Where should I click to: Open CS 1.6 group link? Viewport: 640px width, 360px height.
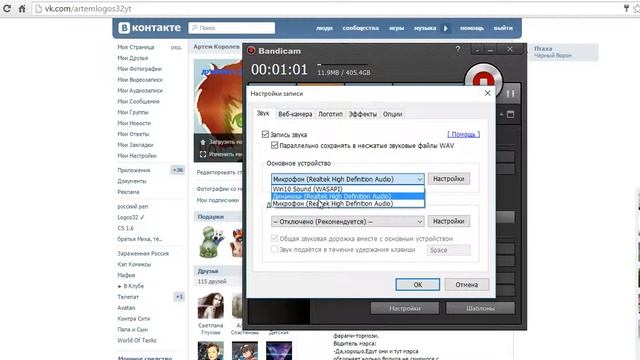[126, 228]
